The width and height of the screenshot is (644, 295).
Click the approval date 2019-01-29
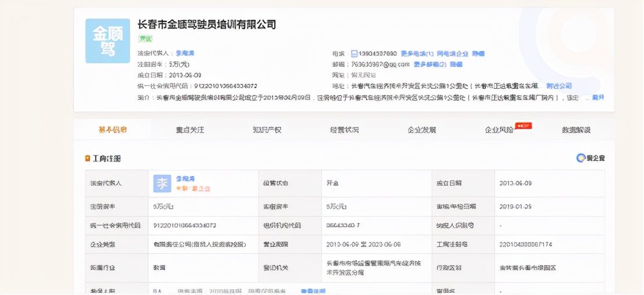point(516,206)
